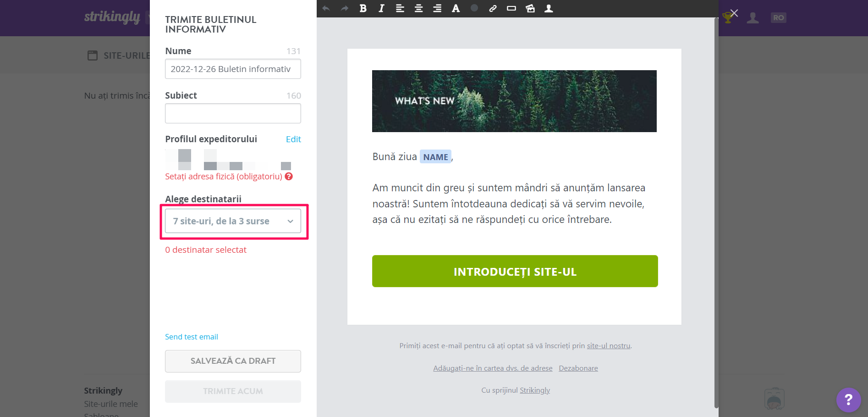The image size is (868, 417).
Task: Select the What's New banner image
Action: 514,101
